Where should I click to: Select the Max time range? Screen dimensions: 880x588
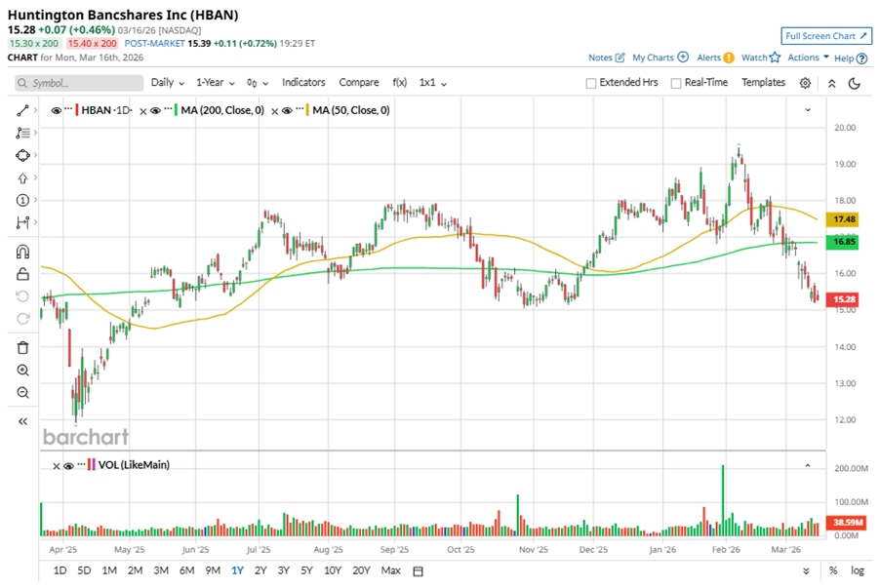point(390,570)
